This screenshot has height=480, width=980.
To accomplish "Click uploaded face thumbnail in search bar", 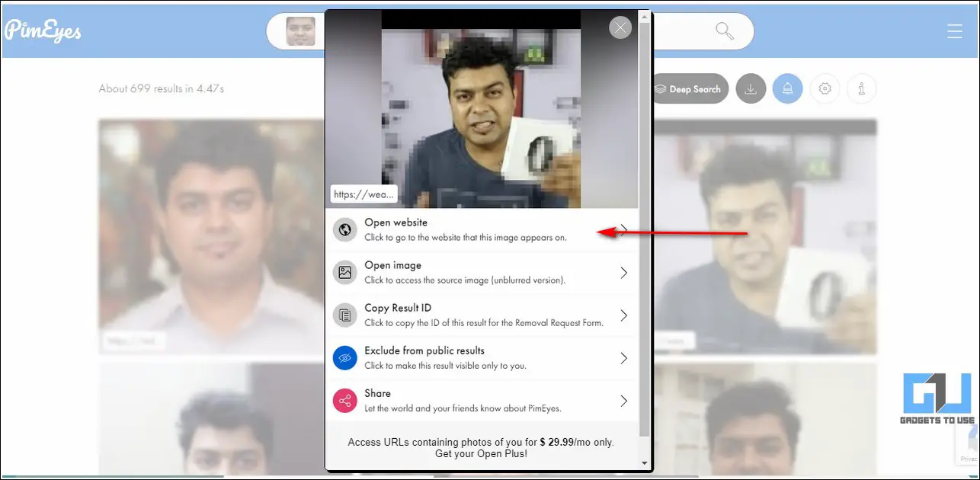I will 300,31.
